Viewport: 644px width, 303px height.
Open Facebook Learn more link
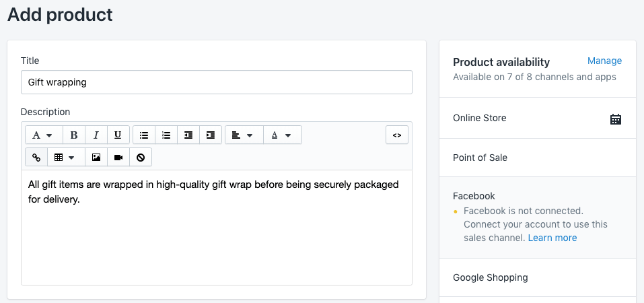552,238
